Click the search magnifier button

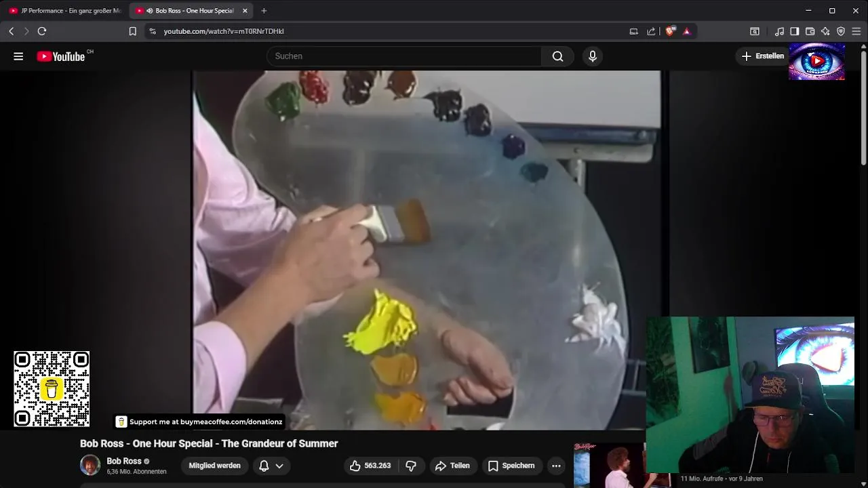coord(557,56)
